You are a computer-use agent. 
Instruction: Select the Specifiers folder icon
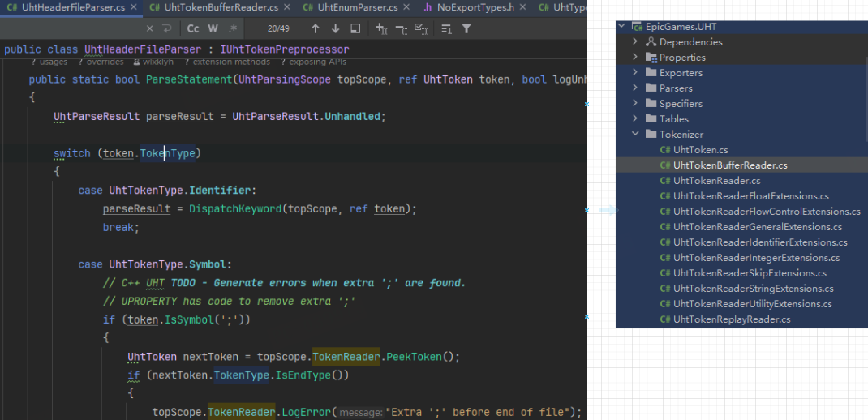click(x=651, y=104)
